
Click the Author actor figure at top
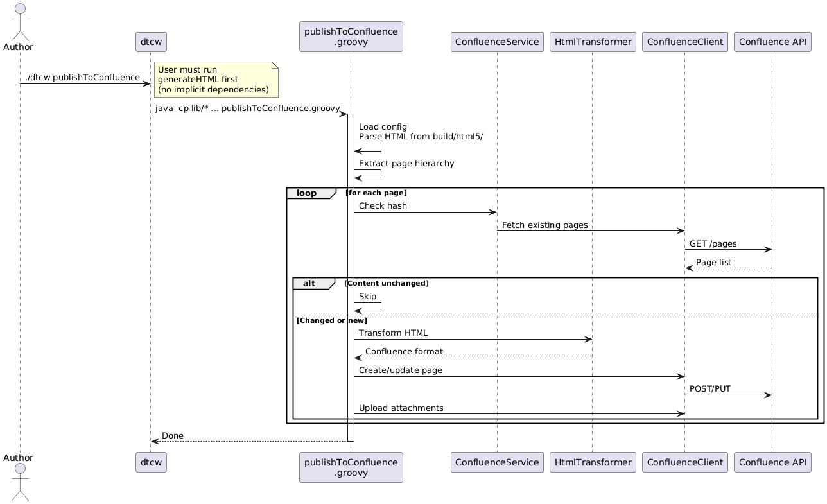[x=20, y=21]
